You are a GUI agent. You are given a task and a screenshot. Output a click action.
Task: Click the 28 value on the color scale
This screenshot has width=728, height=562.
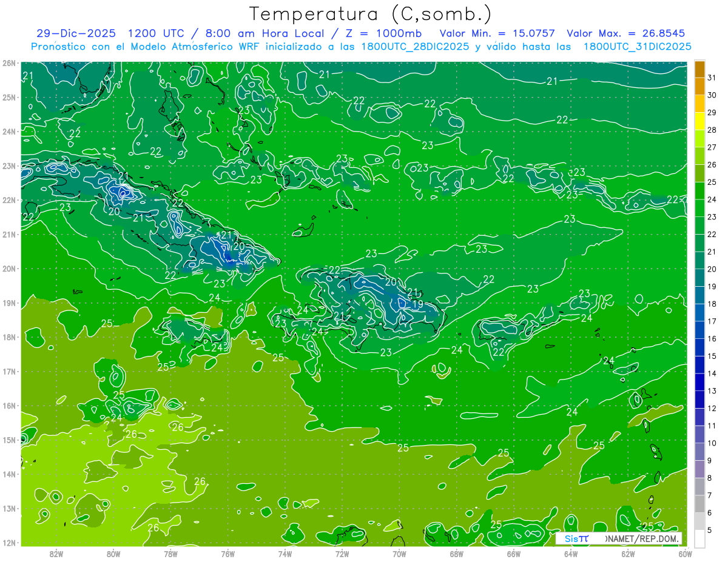[x=712, y=130]
